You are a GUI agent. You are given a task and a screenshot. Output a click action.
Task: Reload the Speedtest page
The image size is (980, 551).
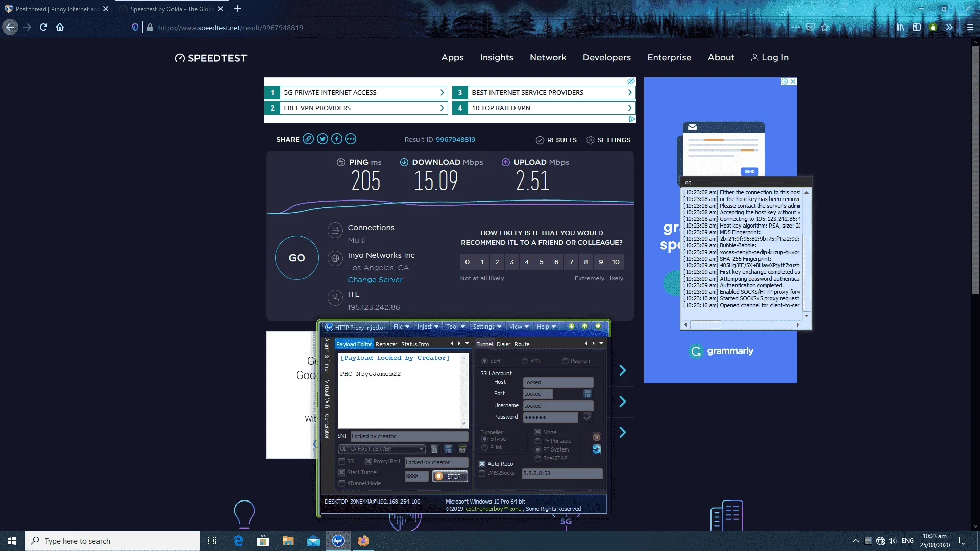point(43,27)
